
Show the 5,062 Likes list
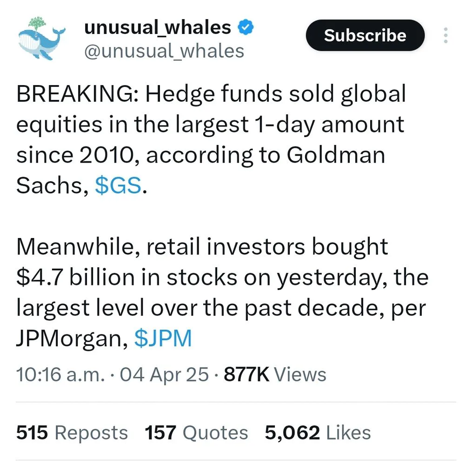(x=318, y=432)
